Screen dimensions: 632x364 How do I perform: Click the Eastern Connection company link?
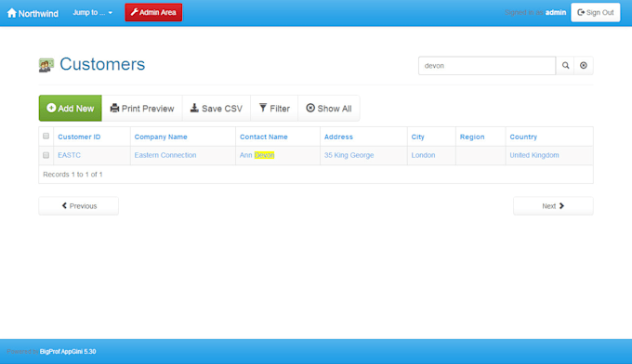click(165, 155)
